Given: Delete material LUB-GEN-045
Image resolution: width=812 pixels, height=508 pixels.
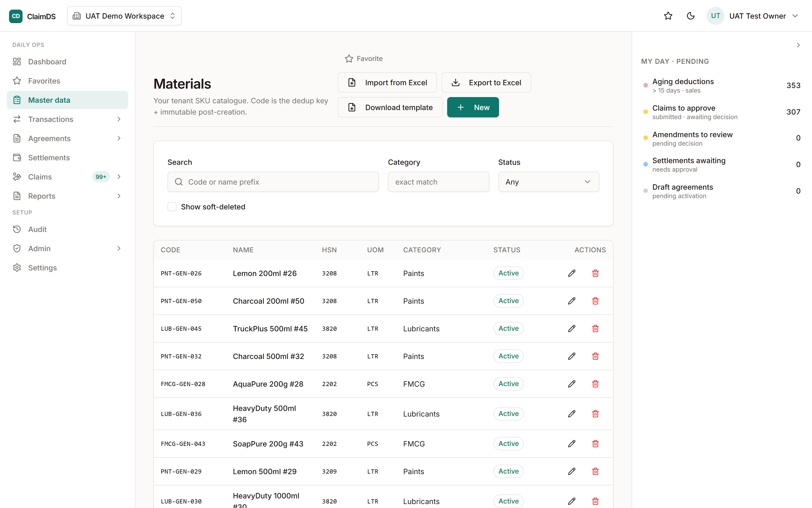Looking at the screenshot, I should tap(595, 329).
